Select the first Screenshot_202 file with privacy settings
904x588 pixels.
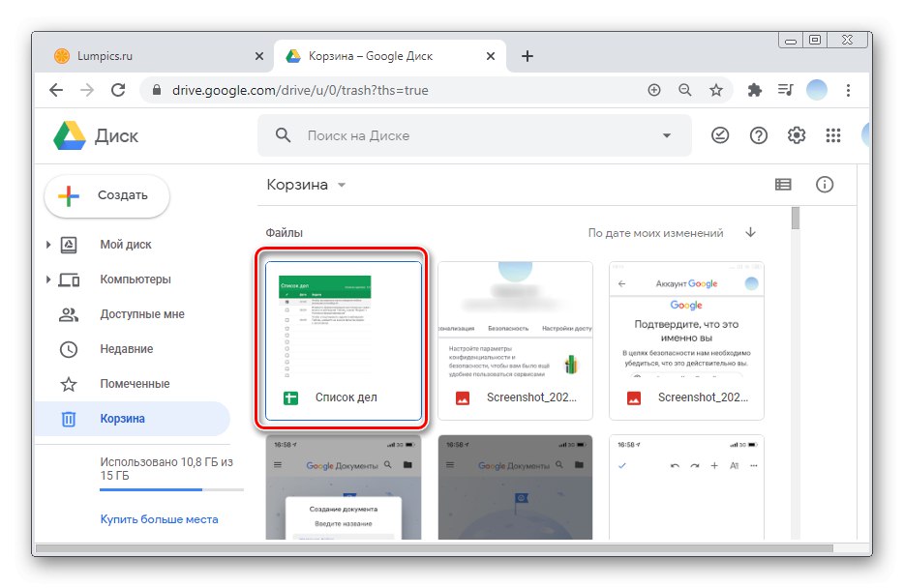point(515,340)
